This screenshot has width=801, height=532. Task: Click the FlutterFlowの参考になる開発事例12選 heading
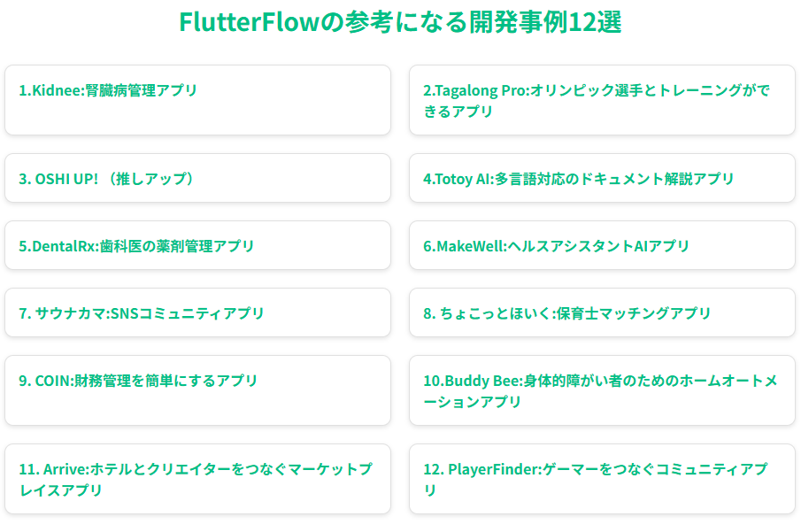tap(400, 22)
